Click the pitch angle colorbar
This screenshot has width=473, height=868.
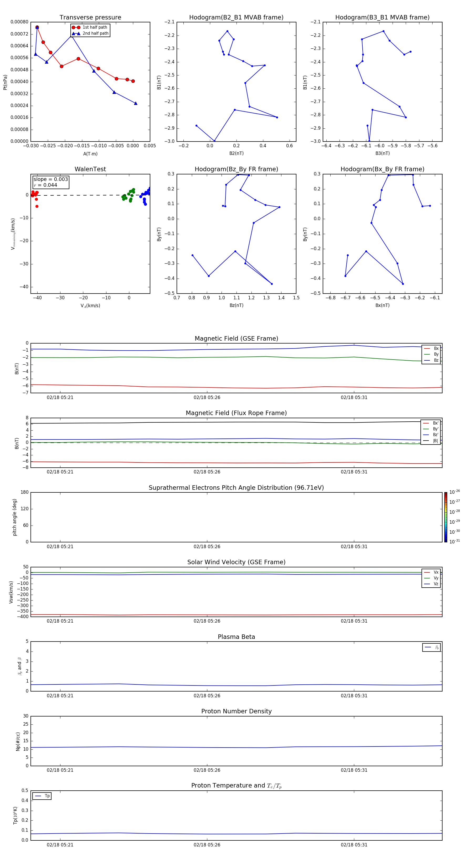point(445,517)
